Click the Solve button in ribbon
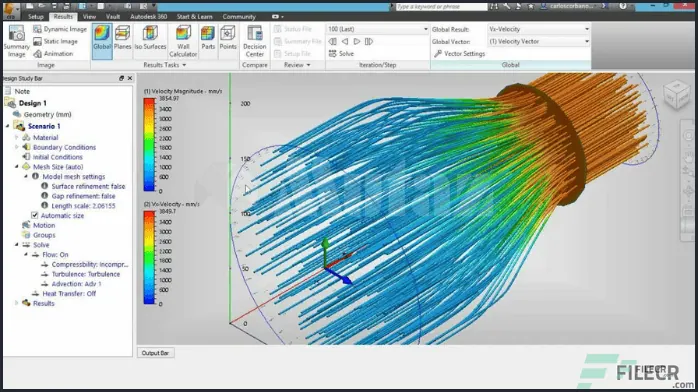Screen dimensions: 698x392 (x=341, y=54)
